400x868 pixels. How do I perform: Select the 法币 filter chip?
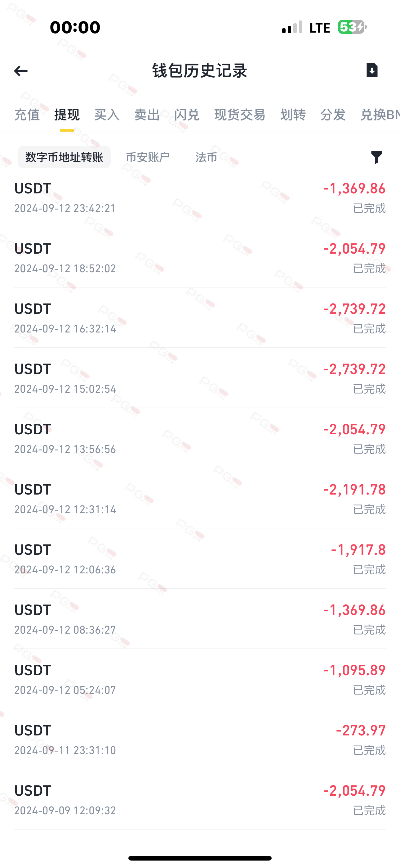[x=206, y=157]
